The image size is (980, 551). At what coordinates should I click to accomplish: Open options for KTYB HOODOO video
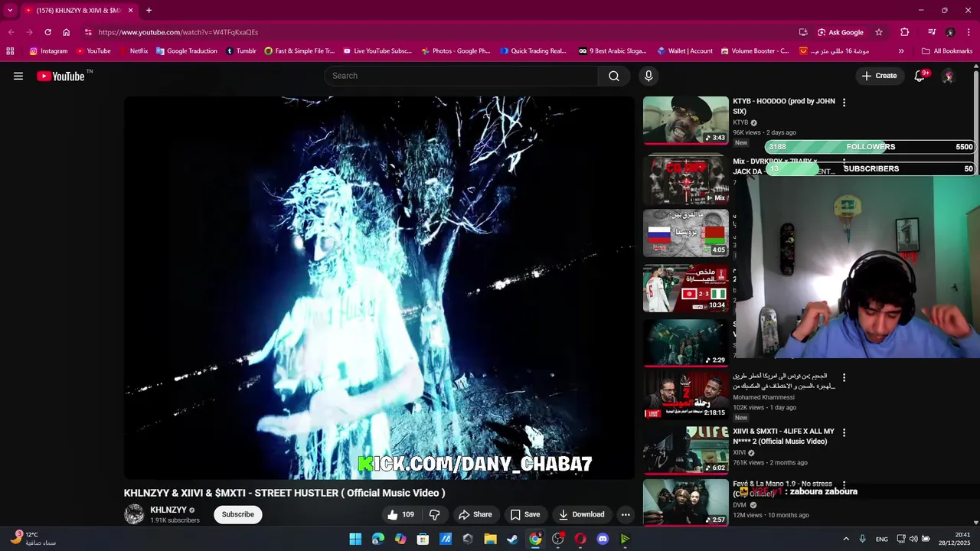point(844,103)
